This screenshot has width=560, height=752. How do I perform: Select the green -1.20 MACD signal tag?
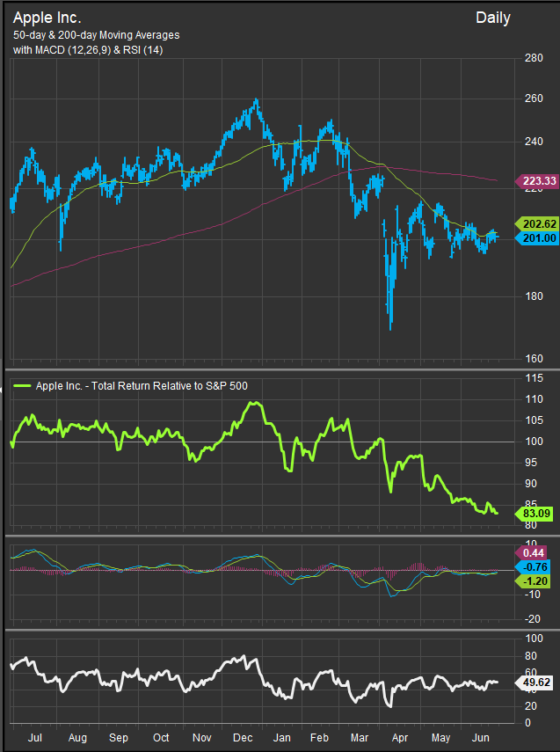point(532,581)
